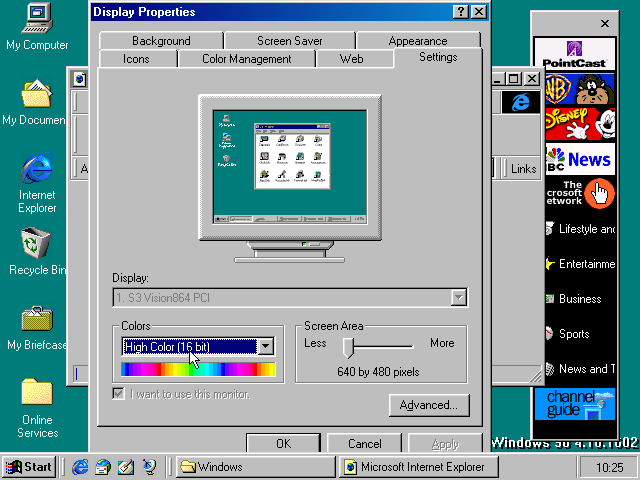Switch to the Background tab
This screenshot has width=640, height=480.
[x=161, y=41]
